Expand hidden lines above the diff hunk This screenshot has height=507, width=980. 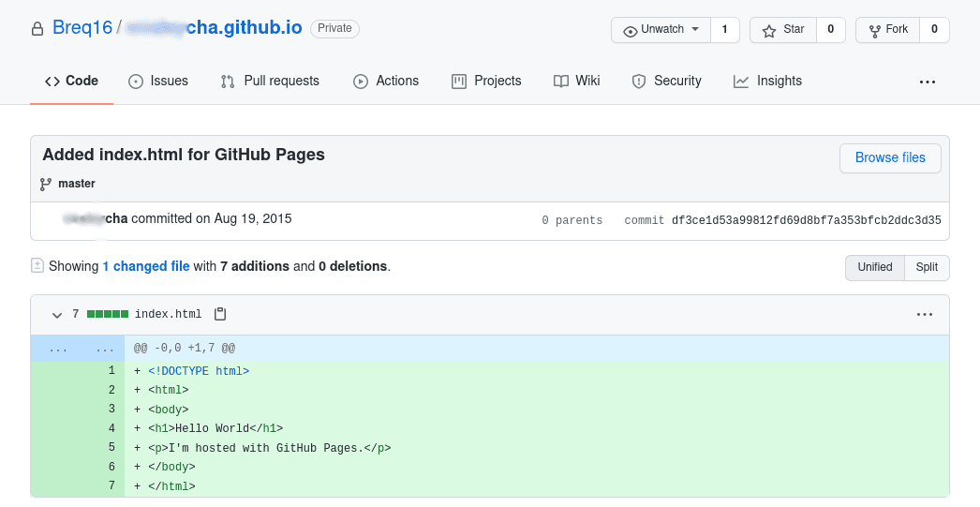click(78, 348)
